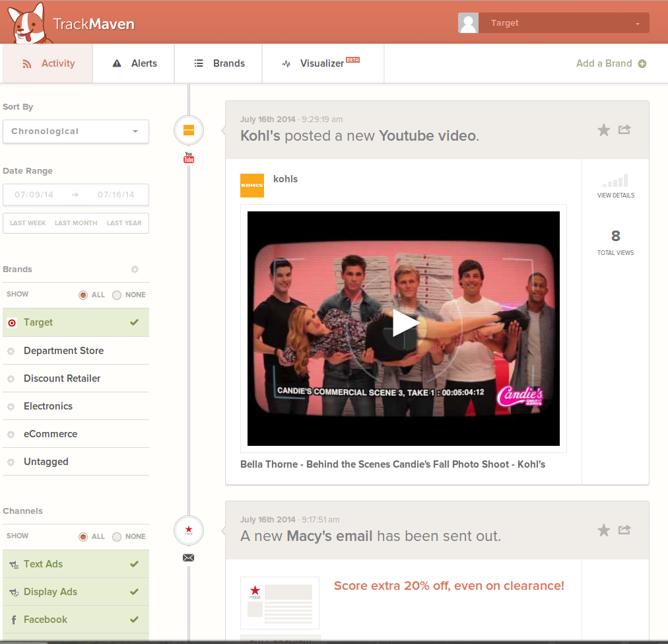Expand the eCommerce brand group

[x=76, y=433]
